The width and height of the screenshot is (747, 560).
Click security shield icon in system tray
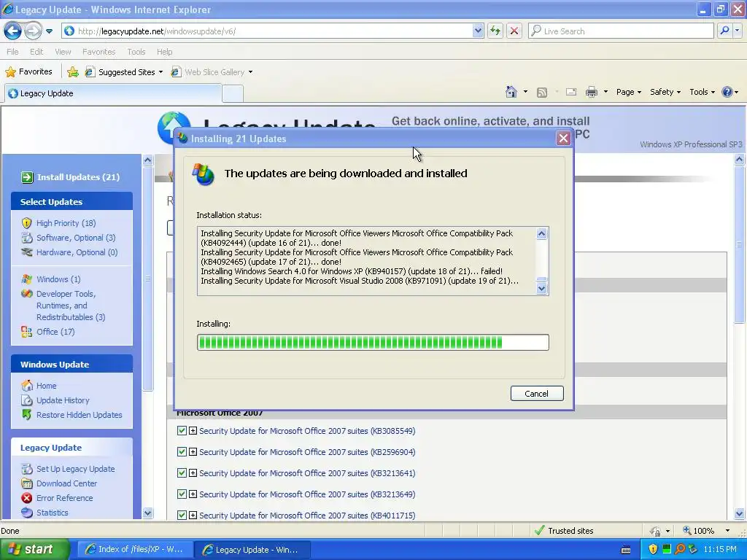click(653, 550)
